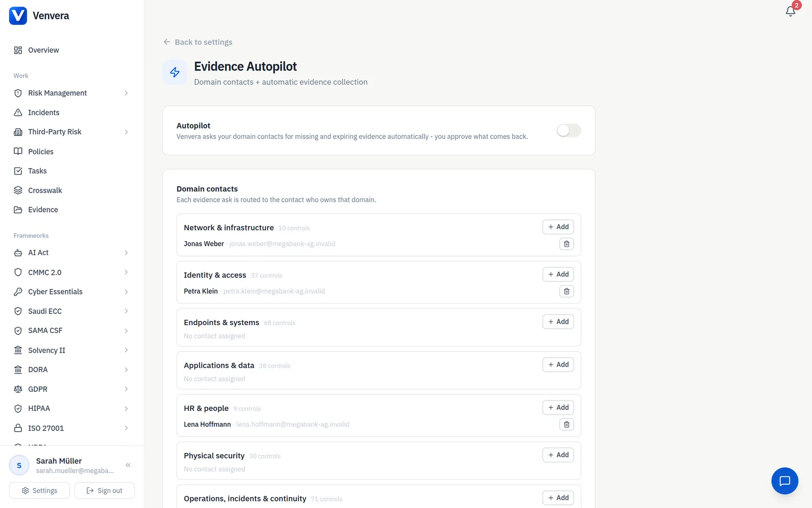The image size is (812, 508).
Task: Add contact for Applications & data
Action: pos(558,365)
